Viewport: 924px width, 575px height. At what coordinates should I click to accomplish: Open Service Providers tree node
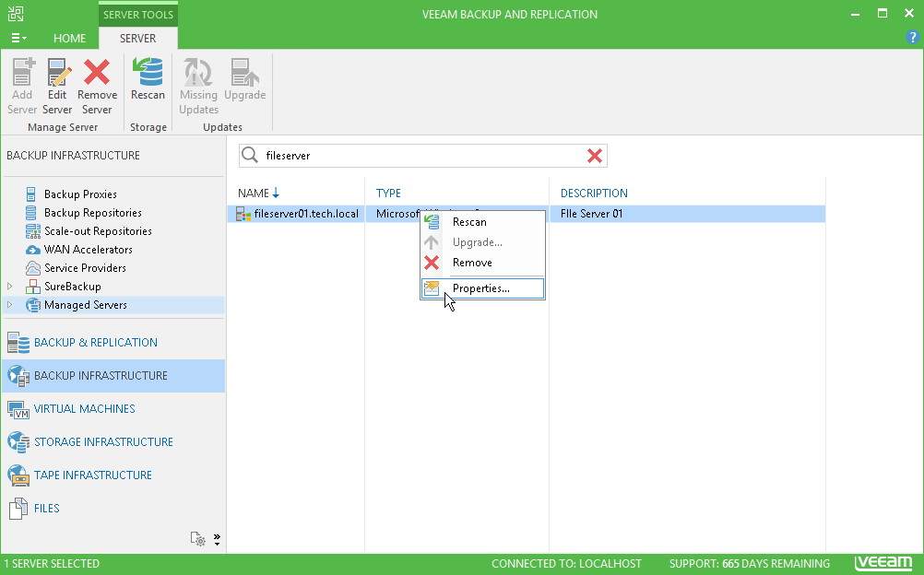85,268
